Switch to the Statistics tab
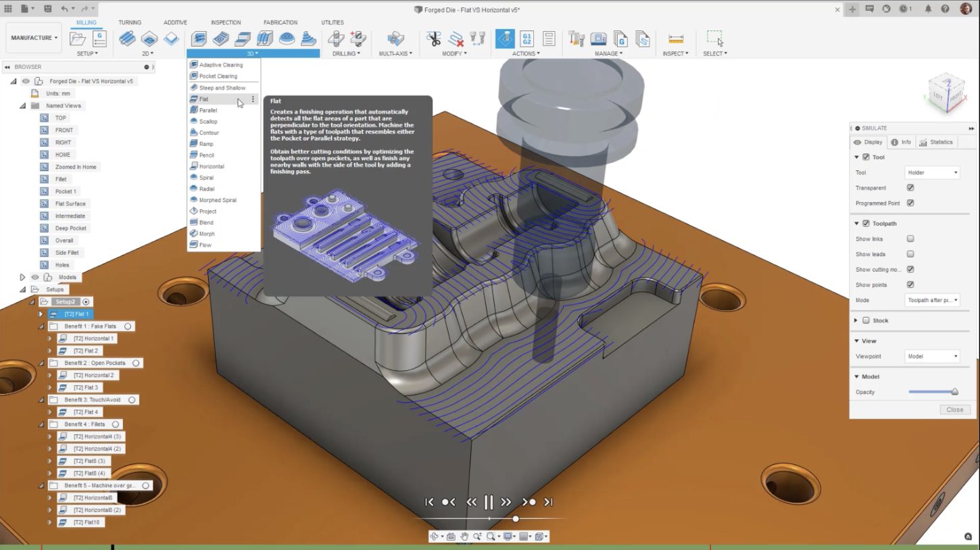Screen dimensions: 980x550 click(x=936, y=143)
